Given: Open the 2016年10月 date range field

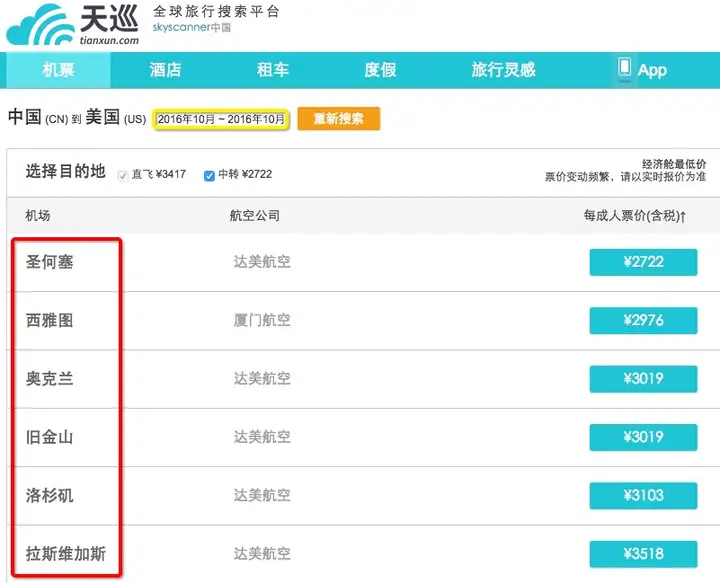Looking at the screenshot, I should click(x=221, y=119).
